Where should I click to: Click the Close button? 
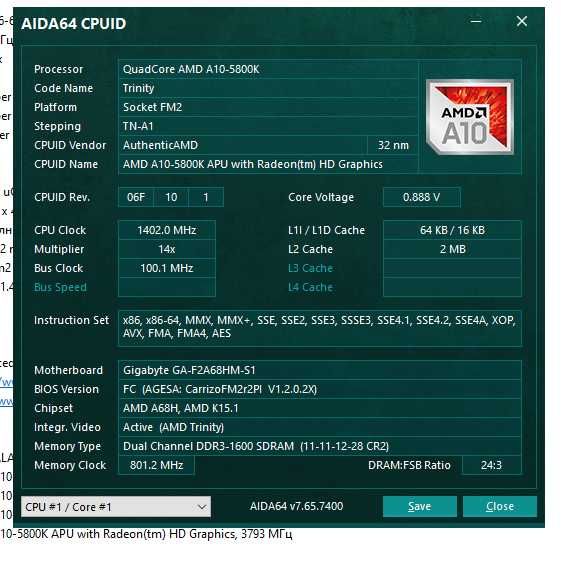coord(500,506)
